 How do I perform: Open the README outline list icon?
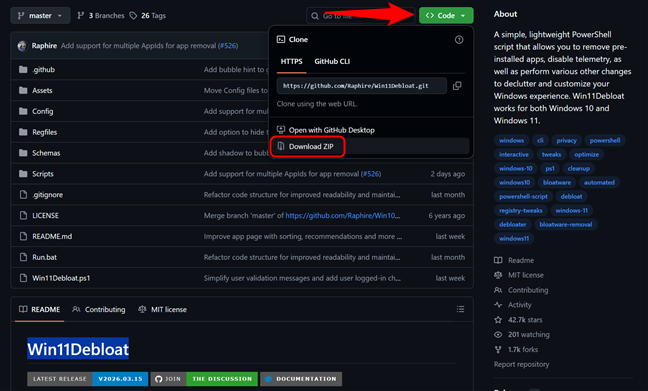tap(460, 309)
